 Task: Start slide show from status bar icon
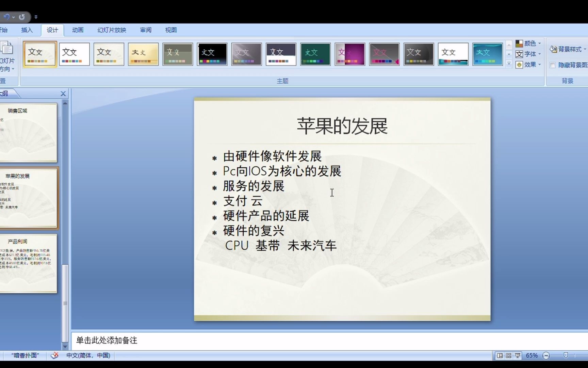518,356
